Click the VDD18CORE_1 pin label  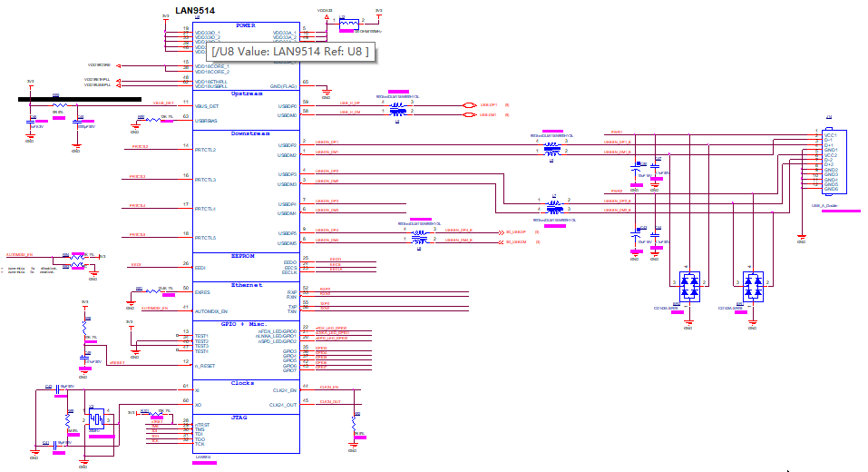pos(211,66)
